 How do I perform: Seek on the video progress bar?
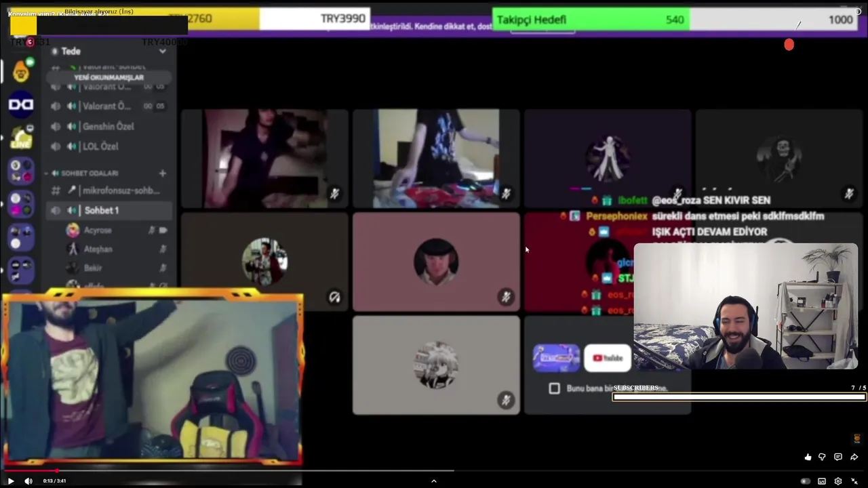pyautogui.click(x=434, y=470)
